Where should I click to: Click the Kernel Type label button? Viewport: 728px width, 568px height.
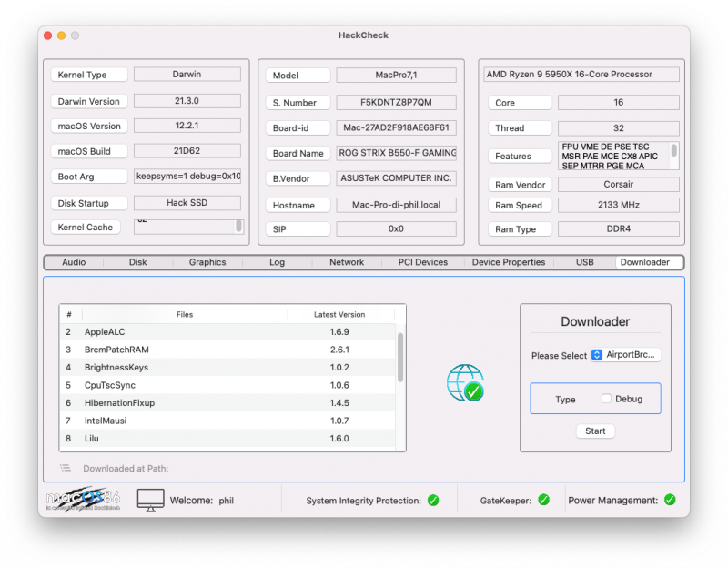pyautogui.click(x=88, y=75)
